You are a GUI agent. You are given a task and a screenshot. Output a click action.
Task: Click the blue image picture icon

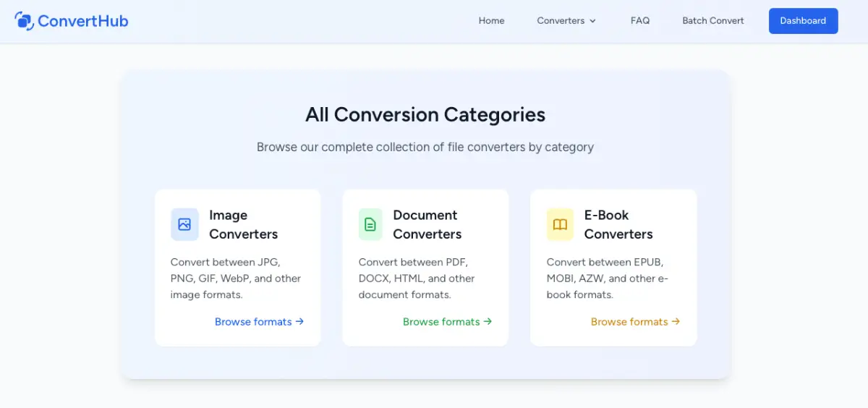click(x=184, y=224)
